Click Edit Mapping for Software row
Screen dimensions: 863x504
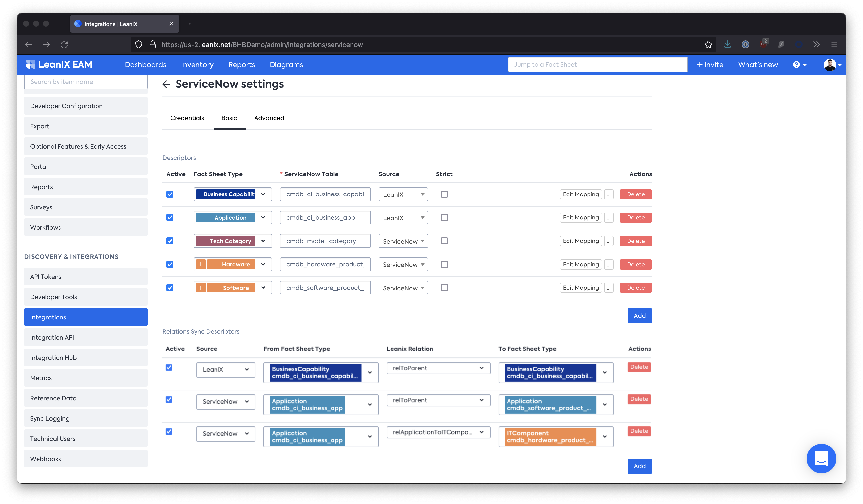[x=580, y=288]
